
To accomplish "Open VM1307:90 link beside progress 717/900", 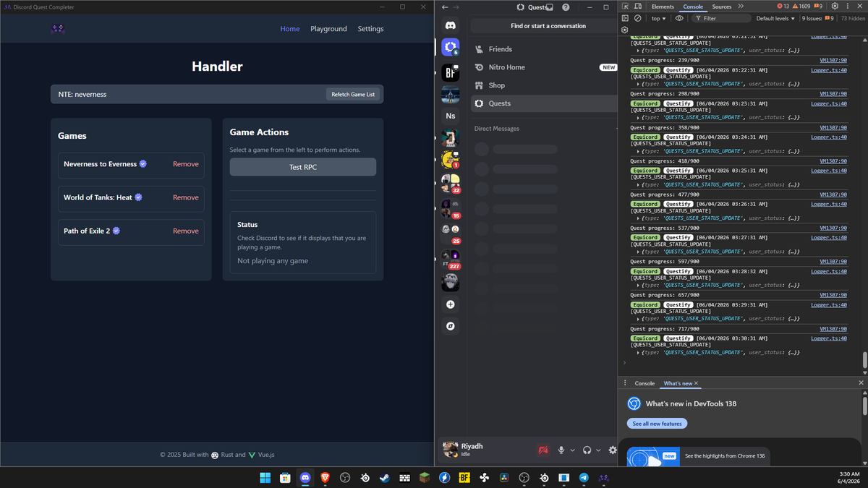I will point(833,329).
